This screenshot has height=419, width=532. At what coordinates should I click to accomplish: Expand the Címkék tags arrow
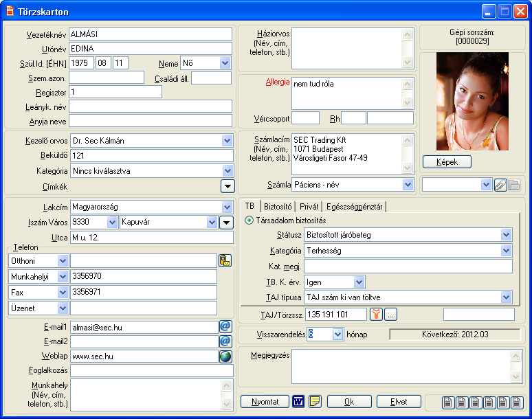[228, 186]
